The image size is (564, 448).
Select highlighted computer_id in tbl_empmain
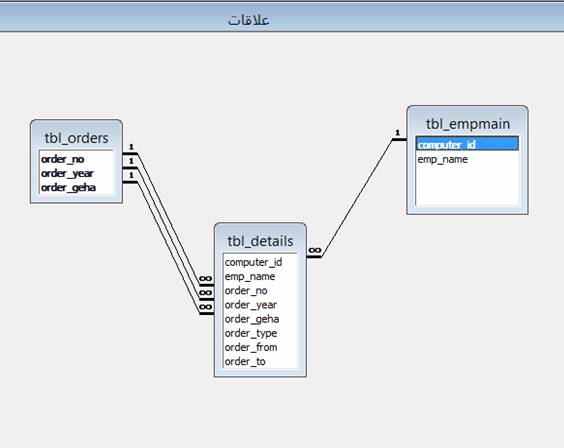pyautogui.click(x=467, y=145)
